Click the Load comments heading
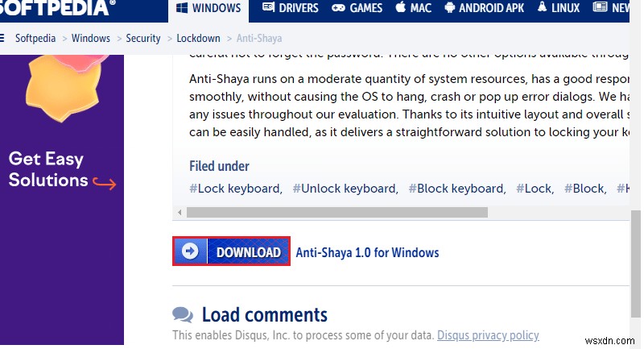 click(264, 314)
